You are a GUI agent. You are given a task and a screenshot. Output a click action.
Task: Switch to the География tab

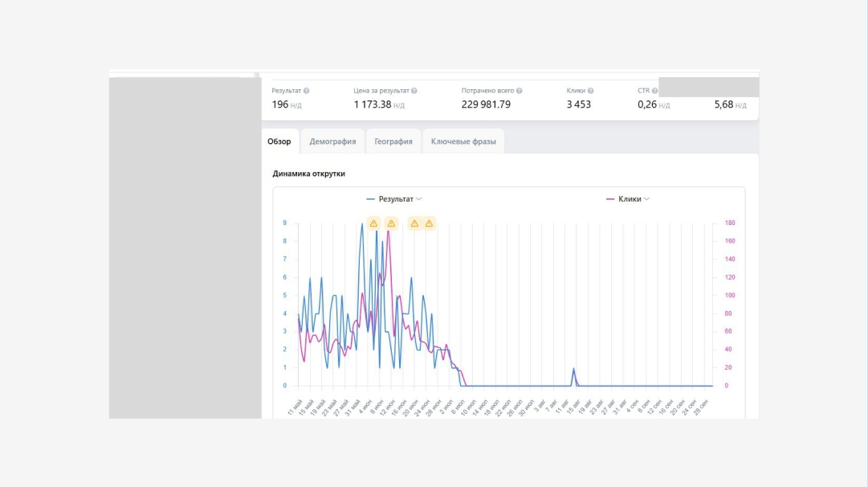click(393, 141)
